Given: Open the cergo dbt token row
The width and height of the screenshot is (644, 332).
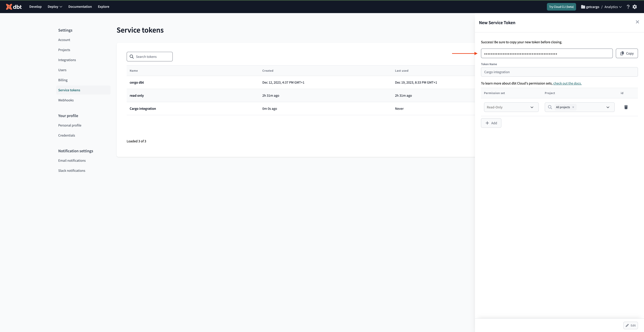Looking at the screenshot, I should click(x=300, y=82).
